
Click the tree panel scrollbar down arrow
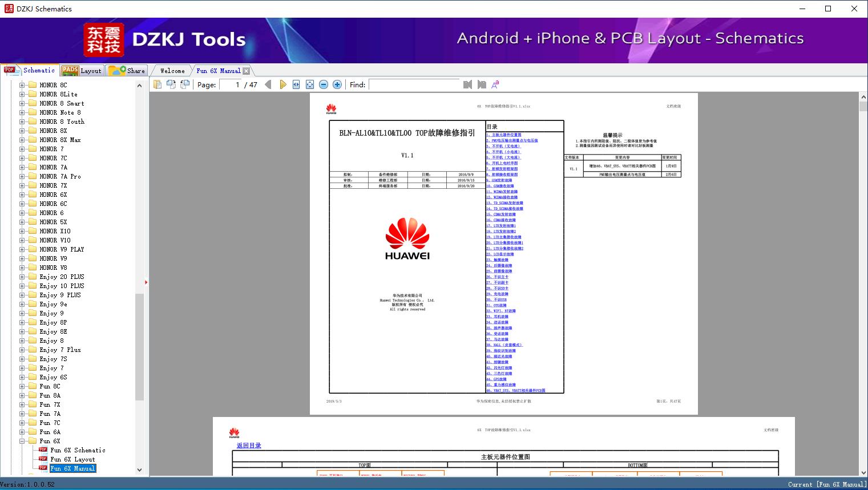[x=139, y=470]
